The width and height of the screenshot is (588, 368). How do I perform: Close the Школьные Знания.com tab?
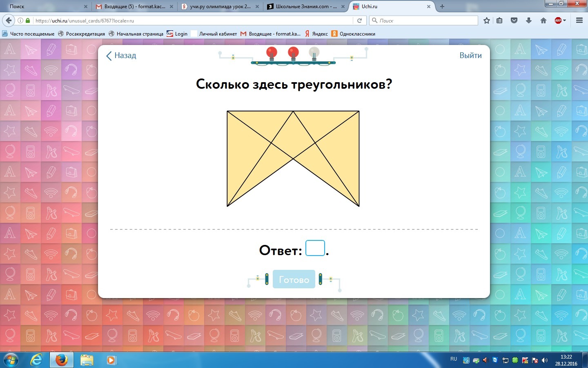[343, 7]
